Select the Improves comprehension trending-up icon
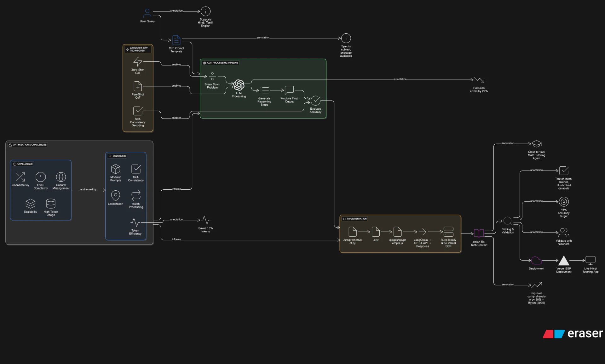 (537, 285)
